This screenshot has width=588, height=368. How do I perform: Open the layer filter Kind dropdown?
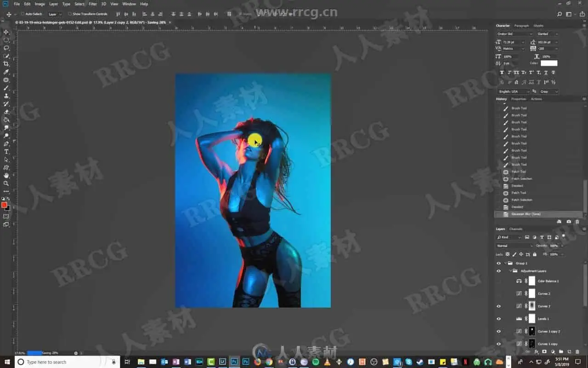point(509,237)
